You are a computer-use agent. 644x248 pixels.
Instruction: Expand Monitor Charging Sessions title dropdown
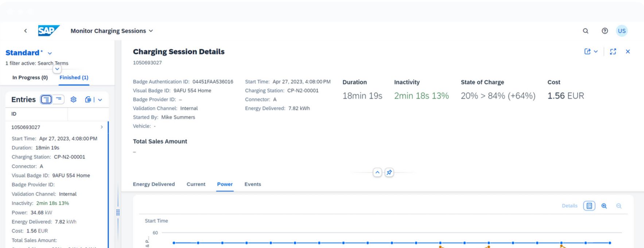[151, 31]
